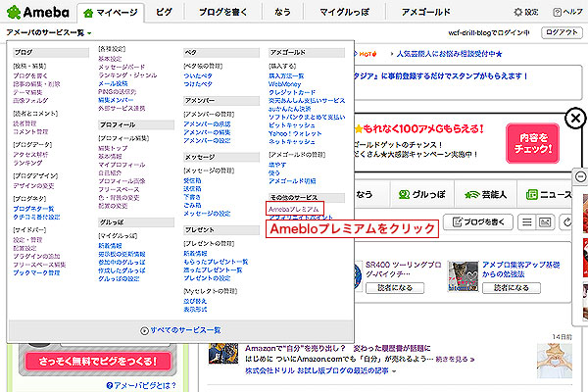Open コメント管理 link

pyautogui.click(x=30, y=131)
